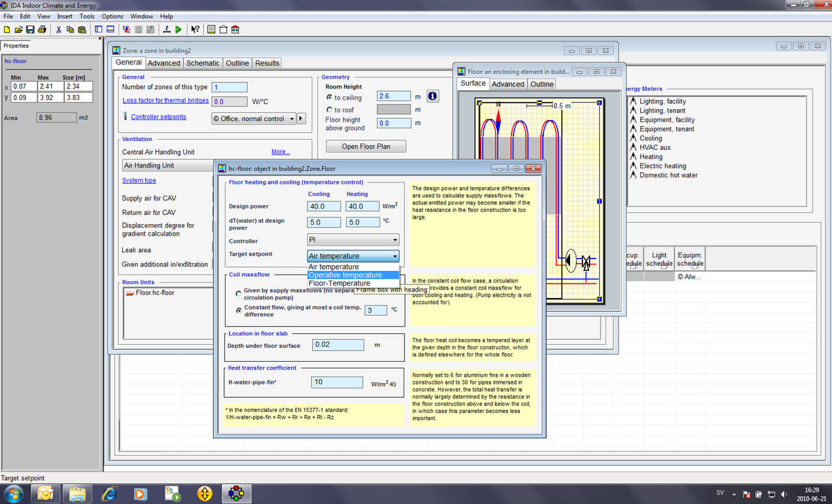Open 'Loss factor for thermal bridges' link

(166, 101)
